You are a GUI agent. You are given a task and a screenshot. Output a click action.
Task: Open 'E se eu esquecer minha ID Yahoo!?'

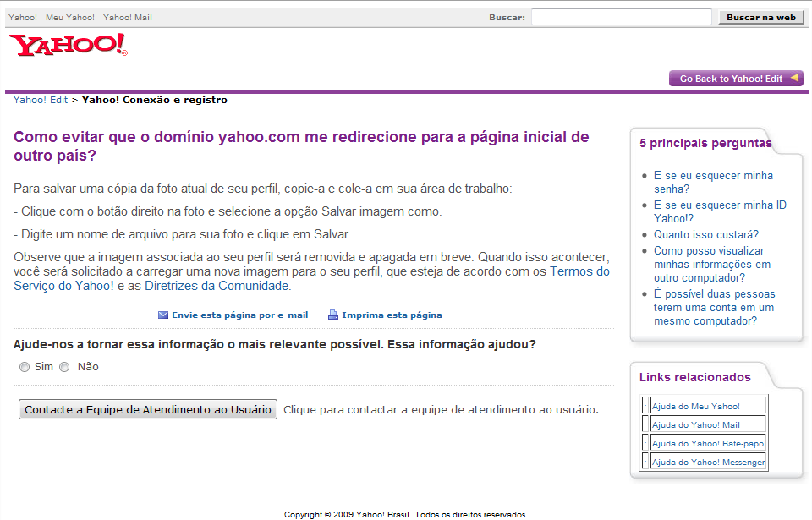pyautogui.click(x=720, y=211)
